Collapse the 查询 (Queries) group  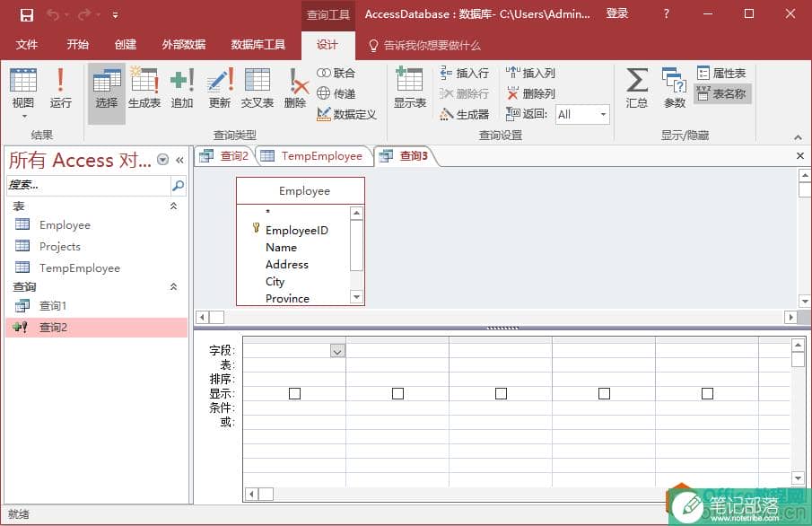(173, 286)
